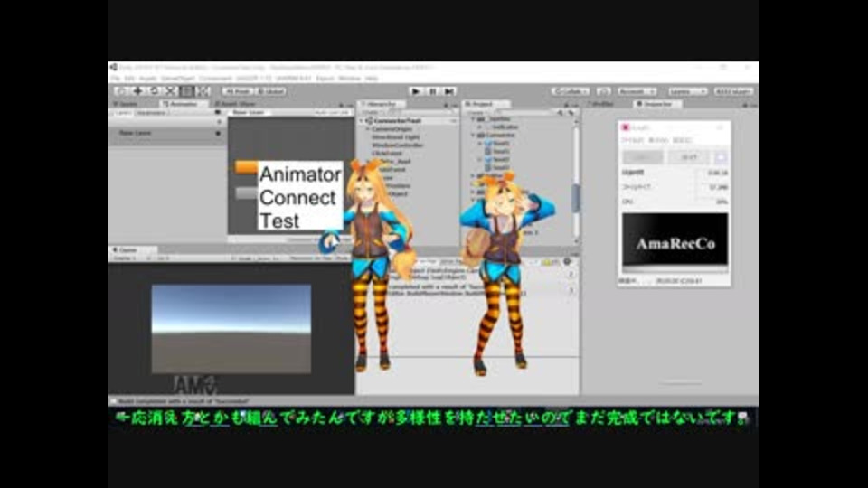Select WindowController in Hierarchy
The height and width of the screenshot is (488, 868).
(x=398, y=145)
